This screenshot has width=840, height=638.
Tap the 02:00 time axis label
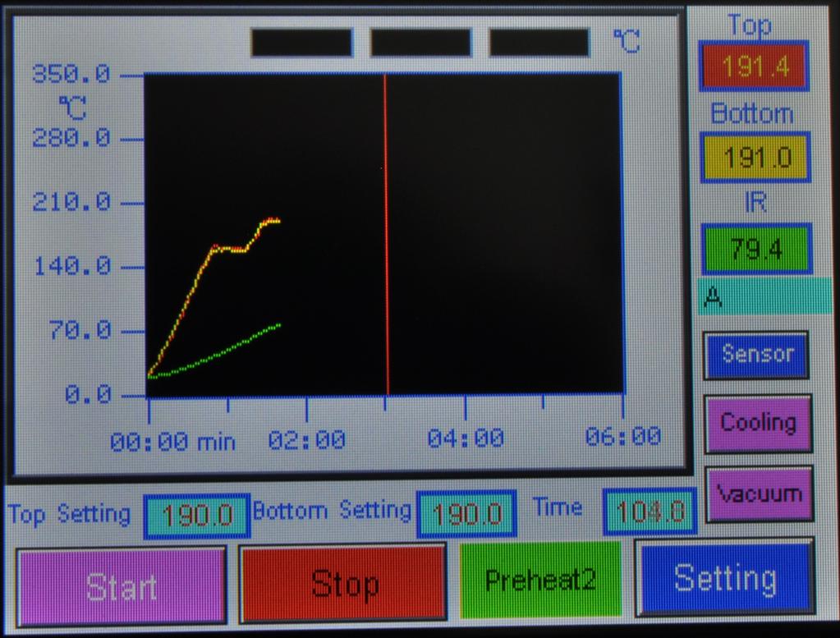[306, 440]
